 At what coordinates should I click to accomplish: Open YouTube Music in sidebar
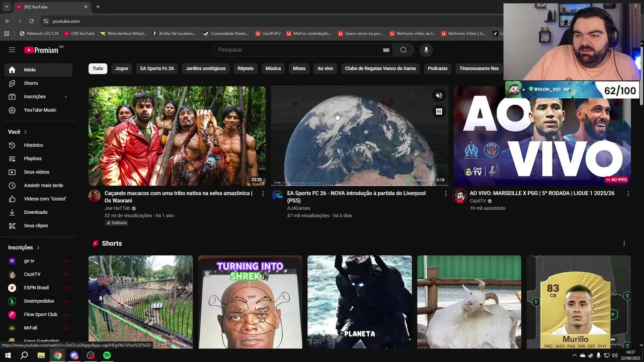[38, 110]
